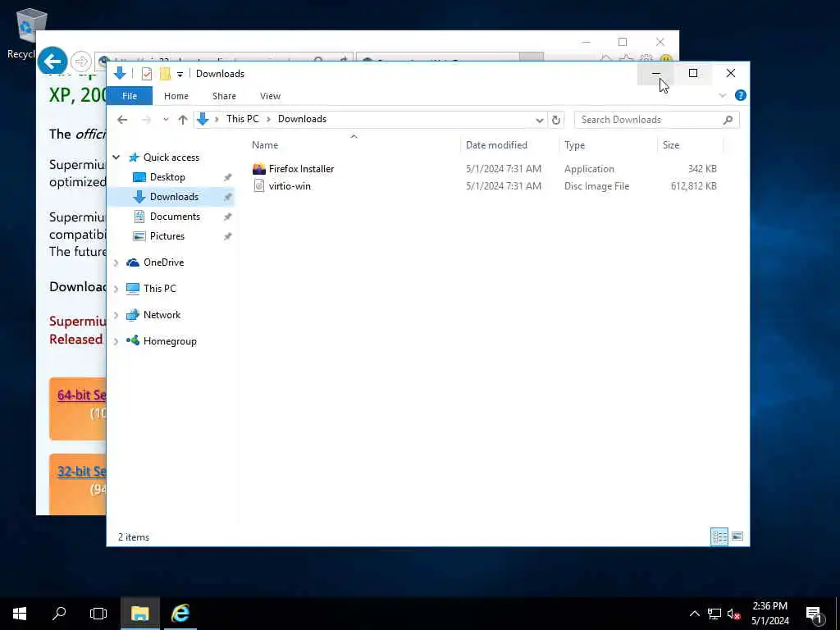
Task: Click 612,812 KB size of virtio-win
Action: (693, 186)
